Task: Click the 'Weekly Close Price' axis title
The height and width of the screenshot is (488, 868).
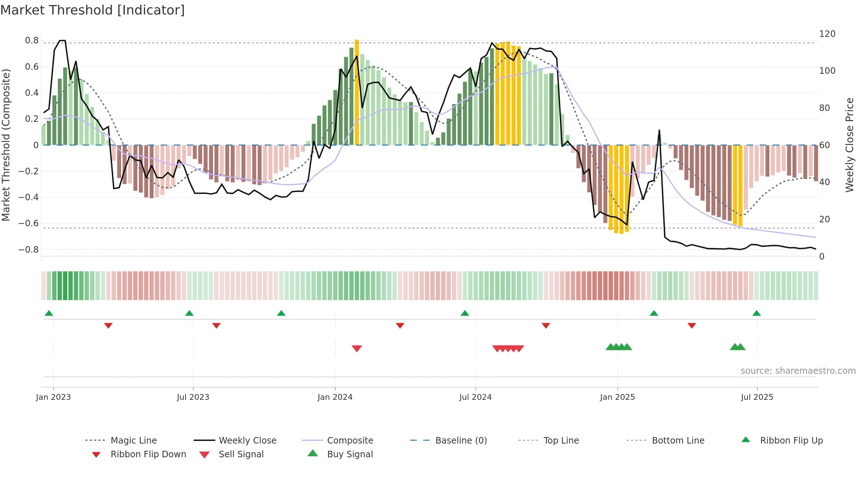Action: point(850,145)
